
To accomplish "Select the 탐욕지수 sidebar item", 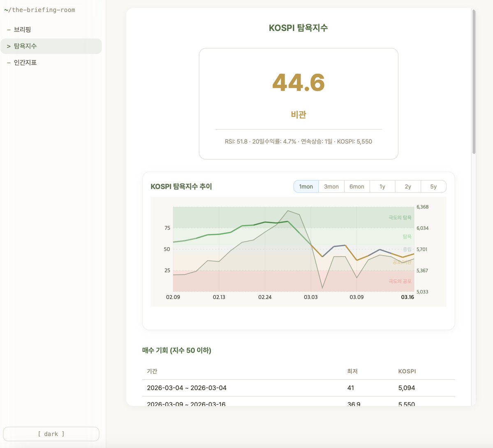I will tap(51, 46).
